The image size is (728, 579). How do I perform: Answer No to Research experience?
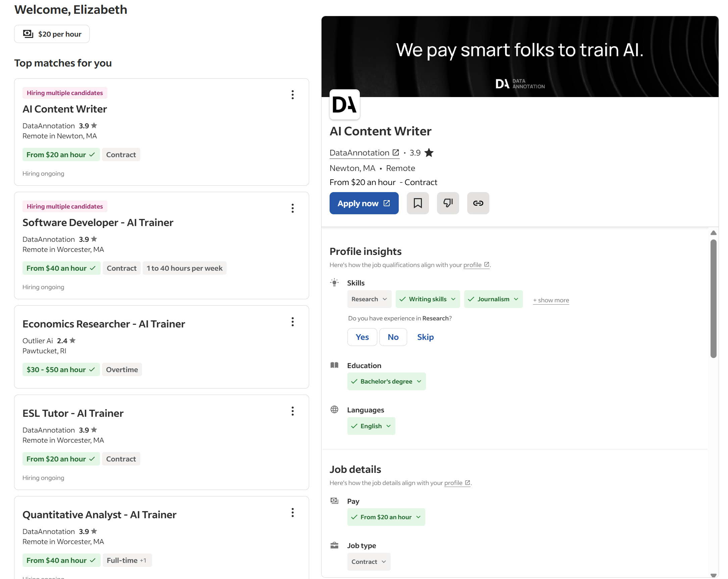click(393, 337)
